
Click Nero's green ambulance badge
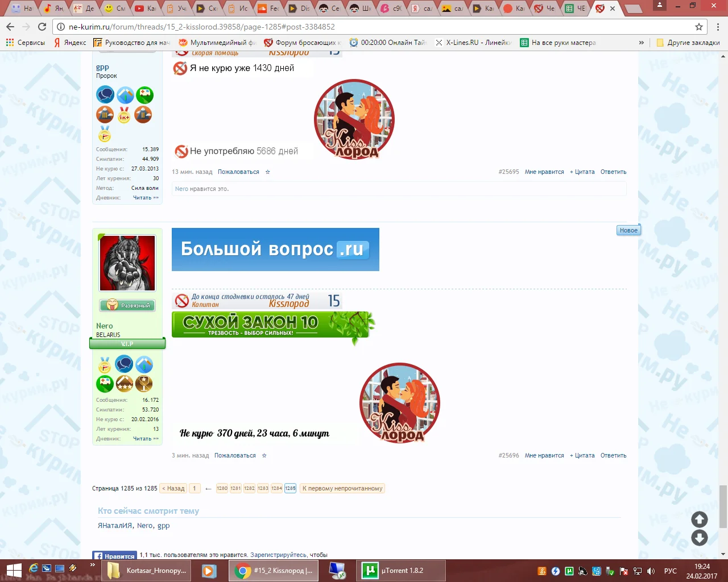click(x=105, y=384)
